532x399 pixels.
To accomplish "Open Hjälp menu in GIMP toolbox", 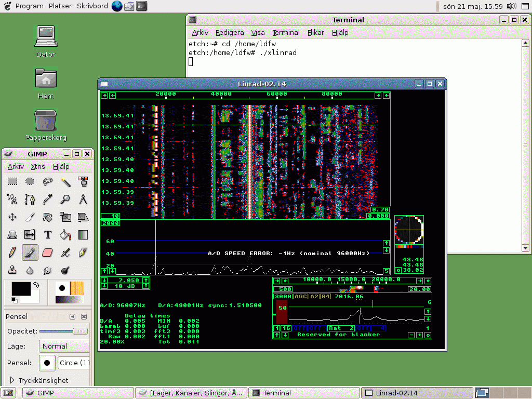I will click(61, 167).
